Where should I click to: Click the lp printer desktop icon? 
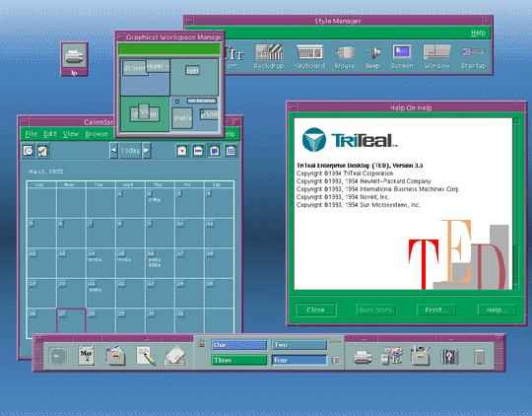[74, 58]
